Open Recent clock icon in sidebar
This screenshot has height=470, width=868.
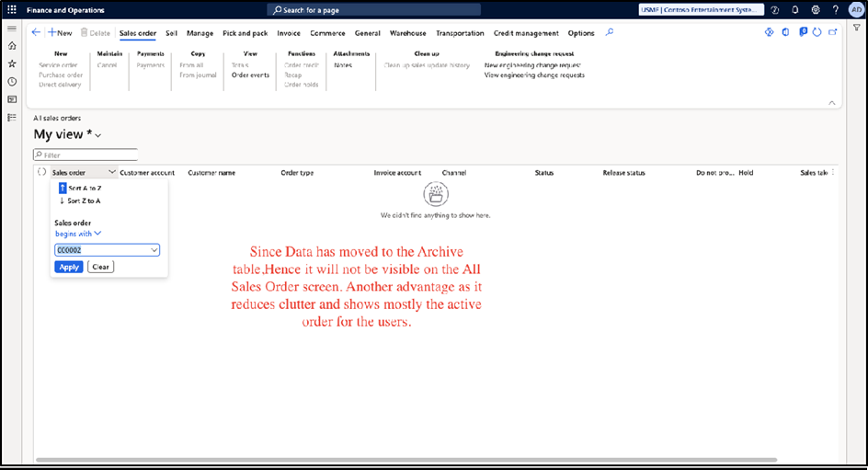[x=12, y=82]
